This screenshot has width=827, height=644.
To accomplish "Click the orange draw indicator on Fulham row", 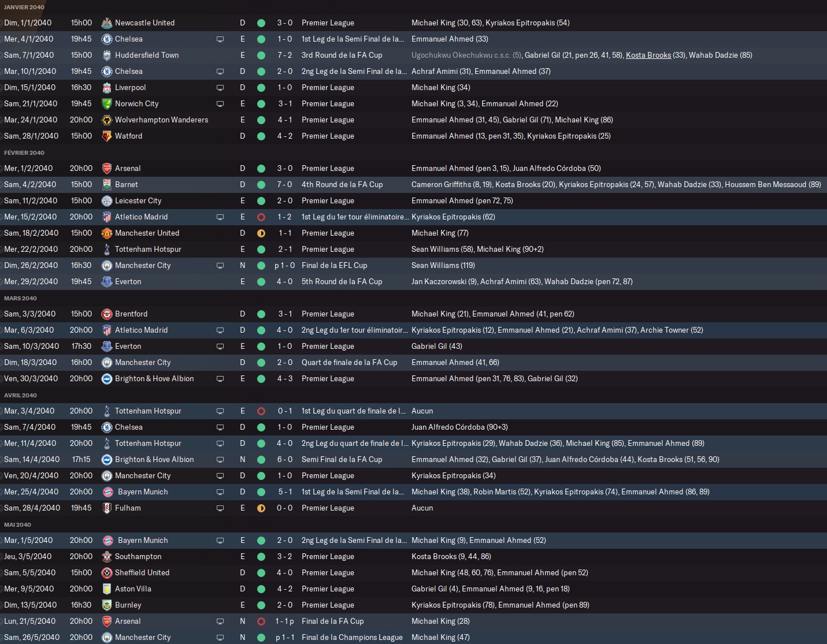I will pos(261,508).
